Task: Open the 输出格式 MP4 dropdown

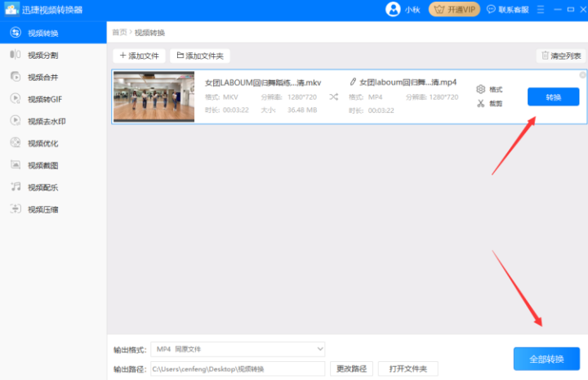Action: tap(238, 349)
